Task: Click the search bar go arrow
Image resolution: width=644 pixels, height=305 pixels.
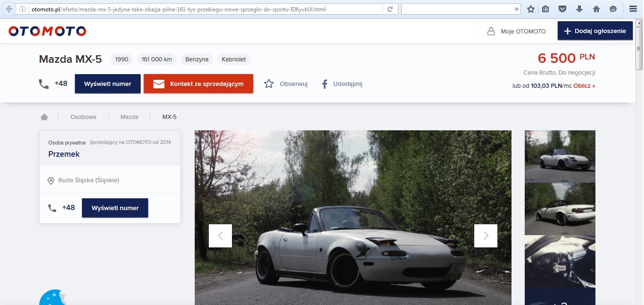Action: click(x=516, y=9)
